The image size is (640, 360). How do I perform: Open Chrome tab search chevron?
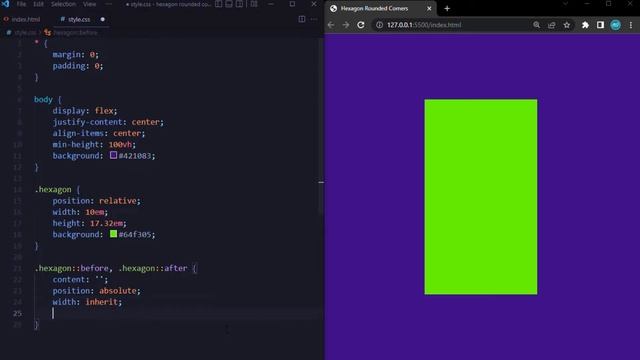(x=565, y=4)
